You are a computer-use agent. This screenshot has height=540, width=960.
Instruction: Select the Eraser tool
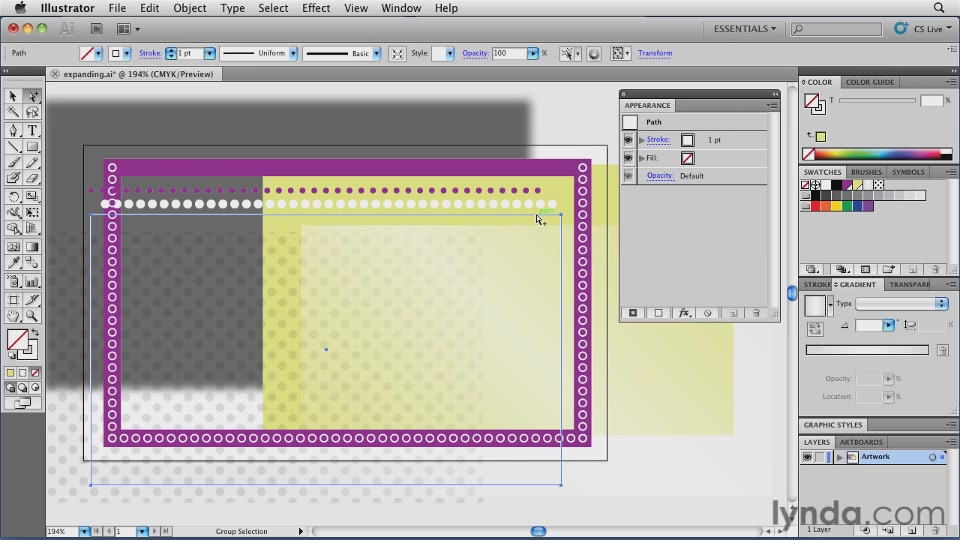[32, 178]
